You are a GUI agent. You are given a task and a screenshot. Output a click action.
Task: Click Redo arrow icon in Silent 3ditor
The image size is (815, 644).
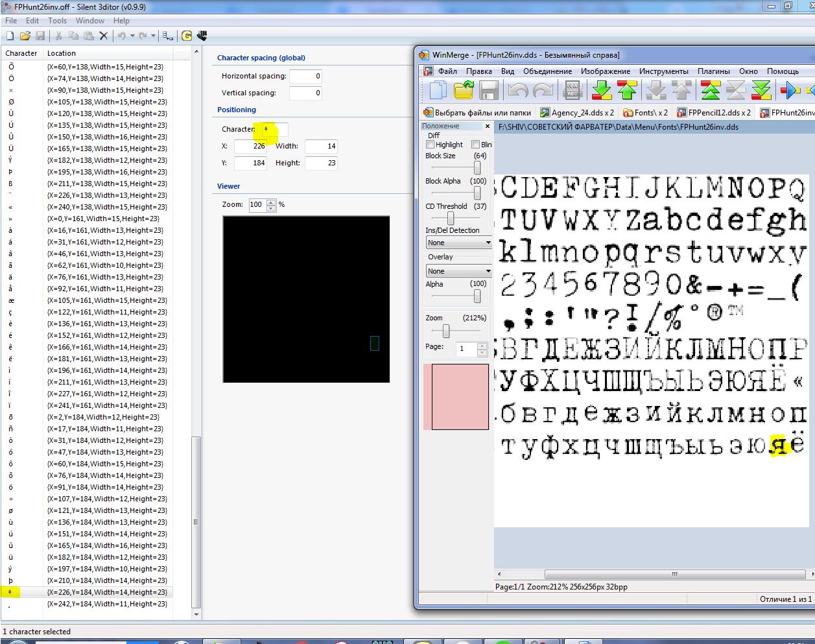click(x=143, y=36)
